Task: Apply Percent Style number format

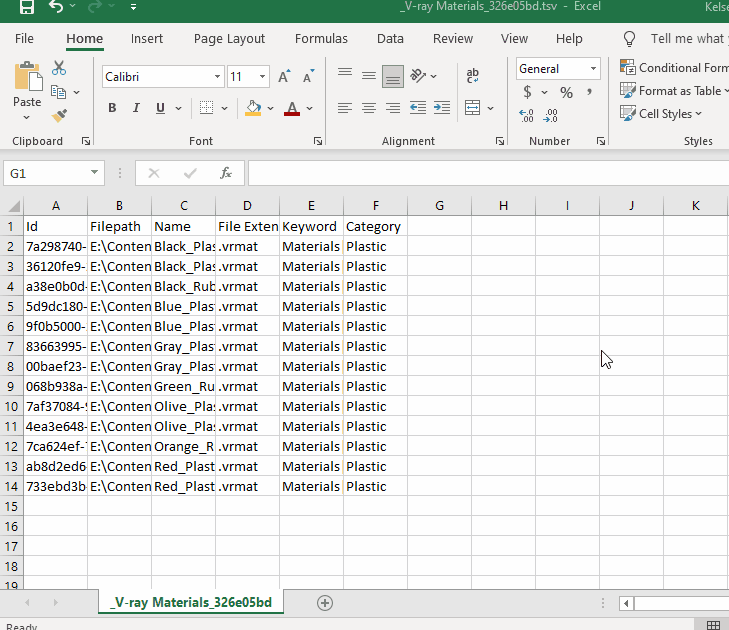Action: tap(566, 92)
